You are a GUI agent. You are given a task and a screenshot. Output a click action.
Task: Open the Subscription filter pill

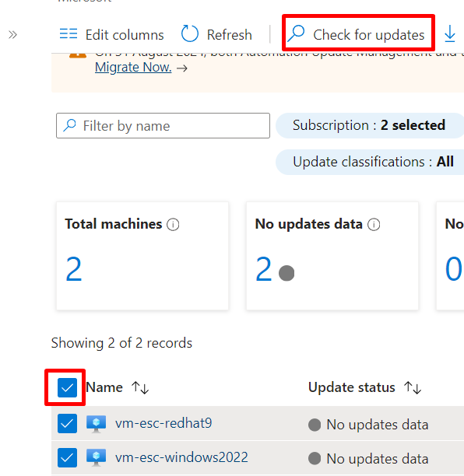click(x=370, y=125)
